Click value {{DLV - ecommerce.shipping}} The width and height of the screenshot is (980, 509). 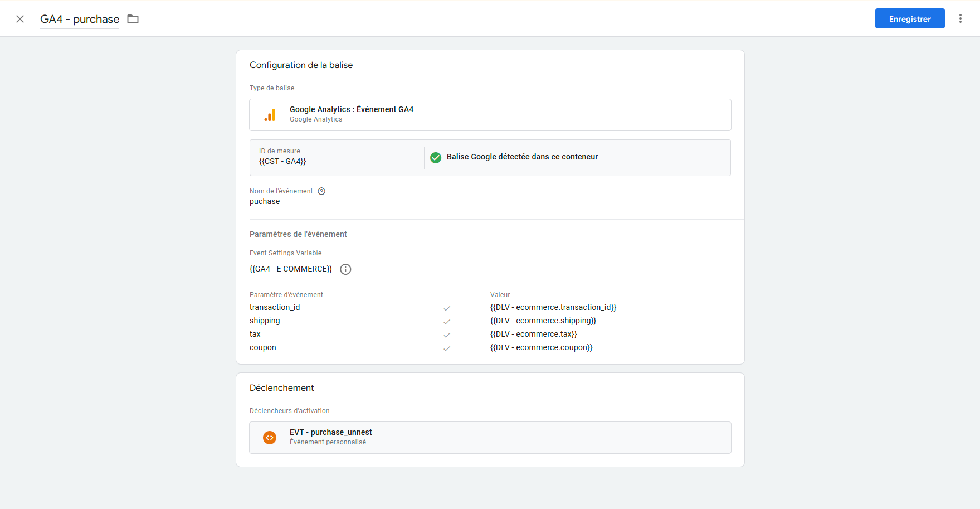coord(543,321)
